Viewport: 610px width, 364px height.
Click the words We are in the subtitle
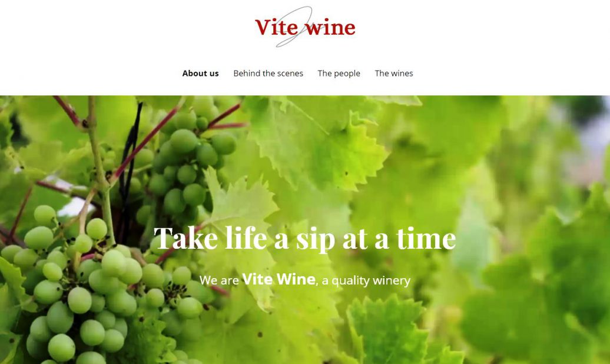tap(219, 280)
